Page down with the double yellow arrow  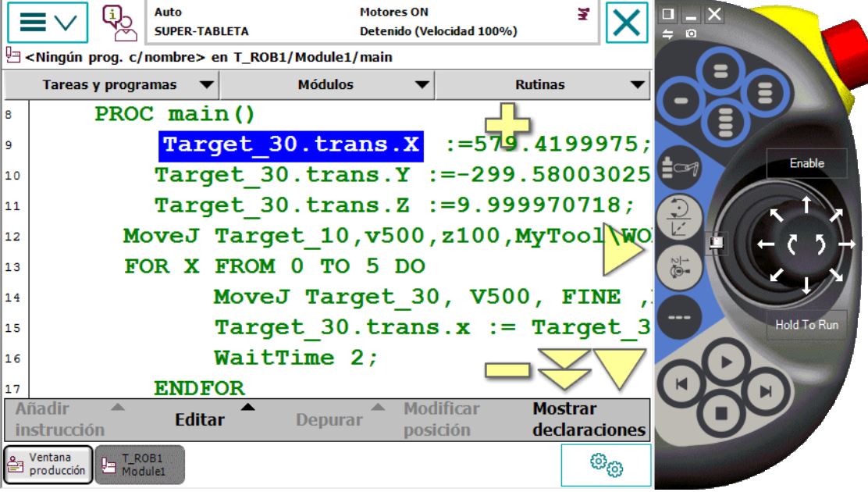(x=564, y=369)
